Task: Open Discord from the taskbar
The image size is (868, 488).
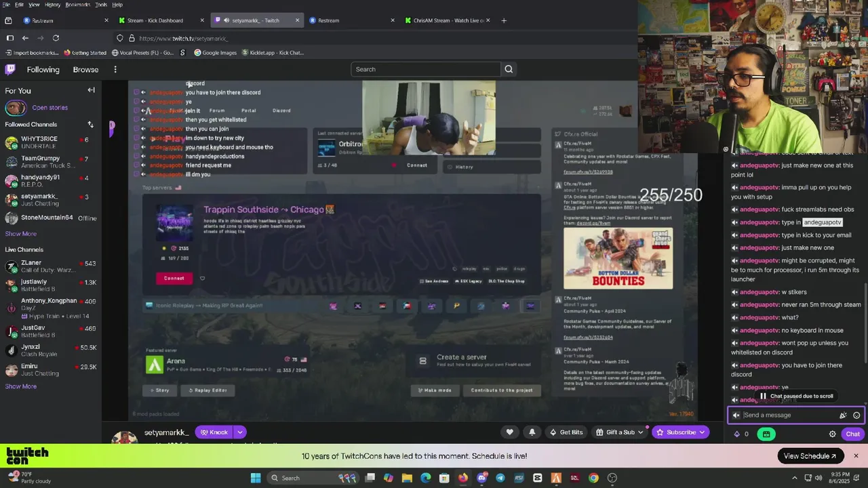Action: [482, 478]
